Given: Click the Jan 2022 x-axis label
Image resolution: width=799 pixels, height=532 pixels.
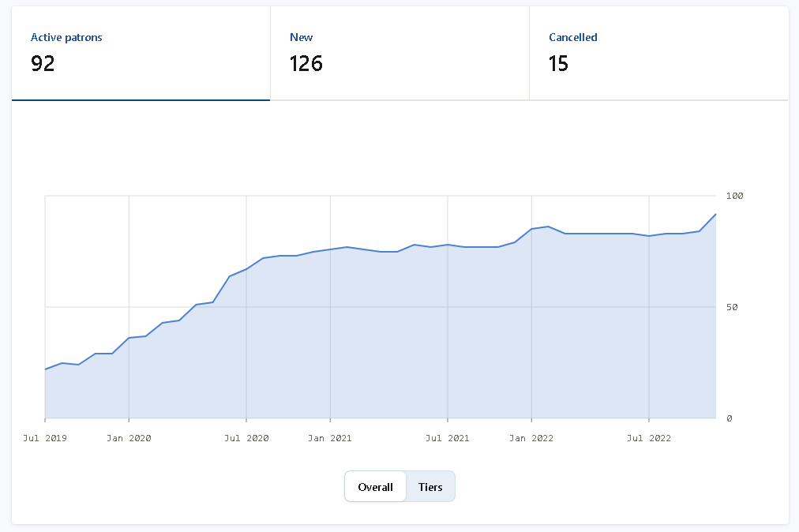Looking at the screenshot, I should tap(531, 438).
